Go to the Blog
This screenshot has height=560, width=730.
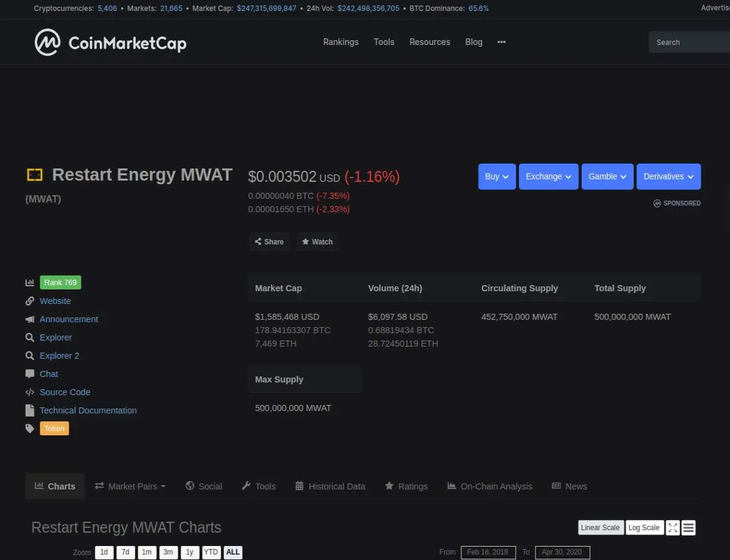pyautogui.click(x=474, y=42)
